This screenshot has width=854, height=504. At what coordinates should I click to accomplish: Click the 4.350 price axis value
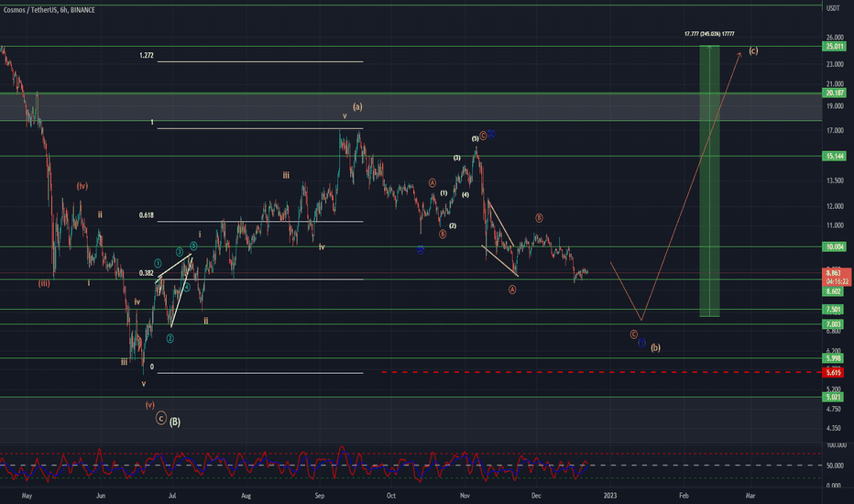click(x=833, y=428)
